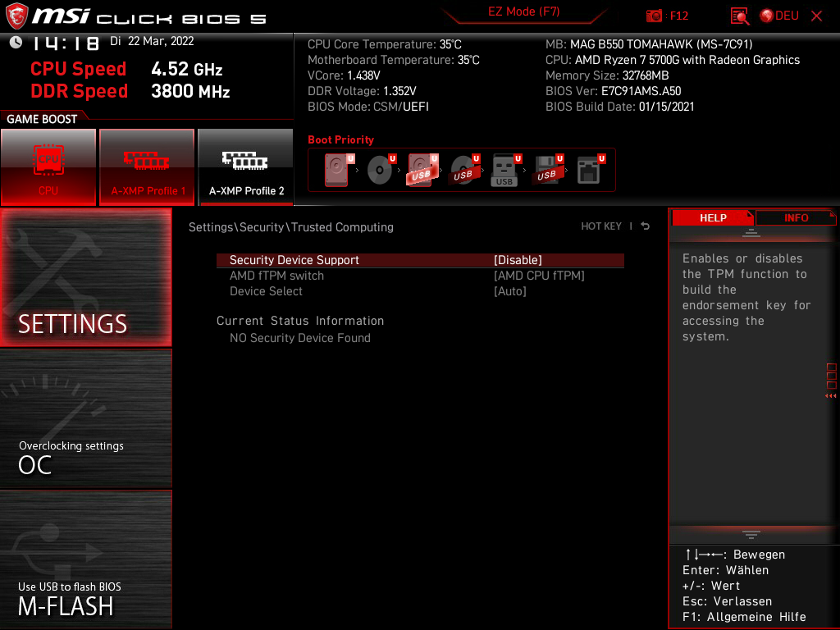Open the Security Device Support [Disable] option
The height and width of the screenshot is (630, 840).
(518, 260)
